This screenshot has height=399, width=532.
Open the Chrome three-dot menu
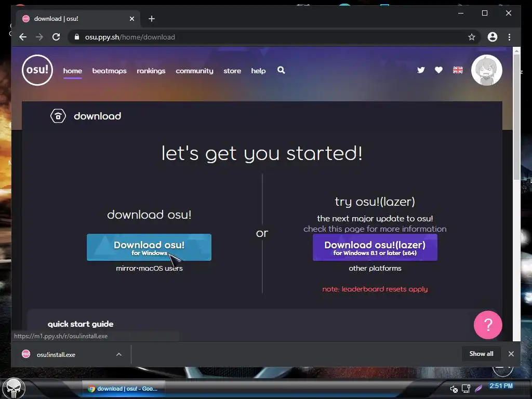coord(509,37)
